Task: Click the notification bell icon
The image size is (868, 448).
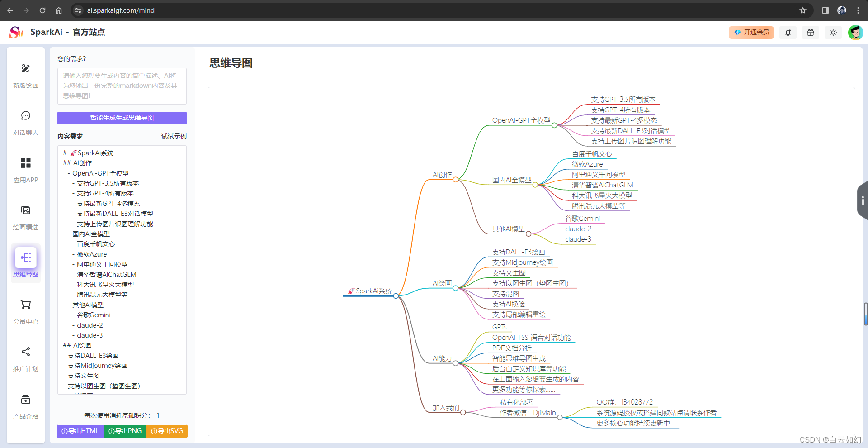Action: point(788,33)
